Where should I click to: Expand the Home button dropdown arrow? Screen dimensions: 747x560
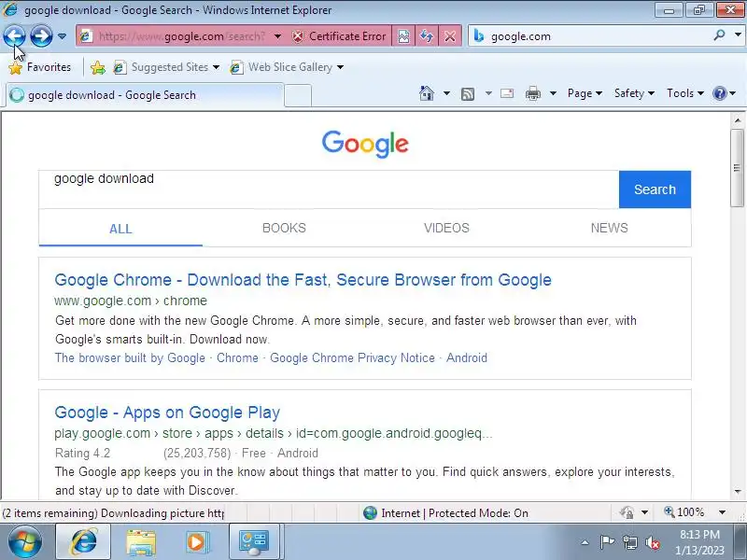[446, 93]
